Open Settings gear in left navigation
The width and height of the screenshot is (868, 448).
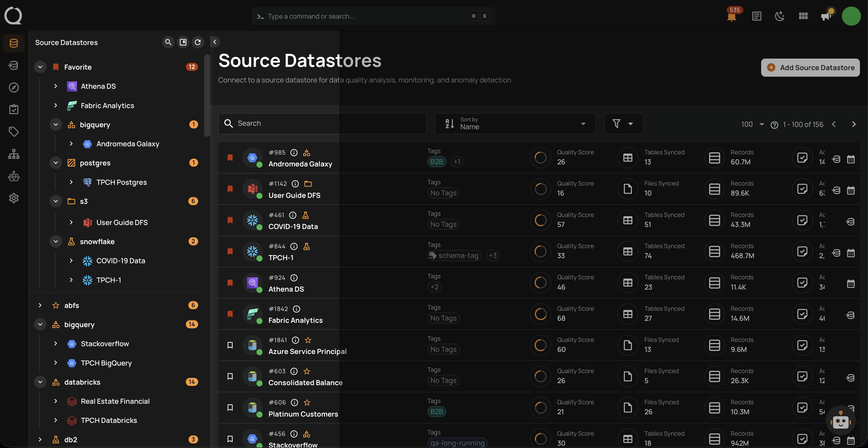click(x=14, y=198)
